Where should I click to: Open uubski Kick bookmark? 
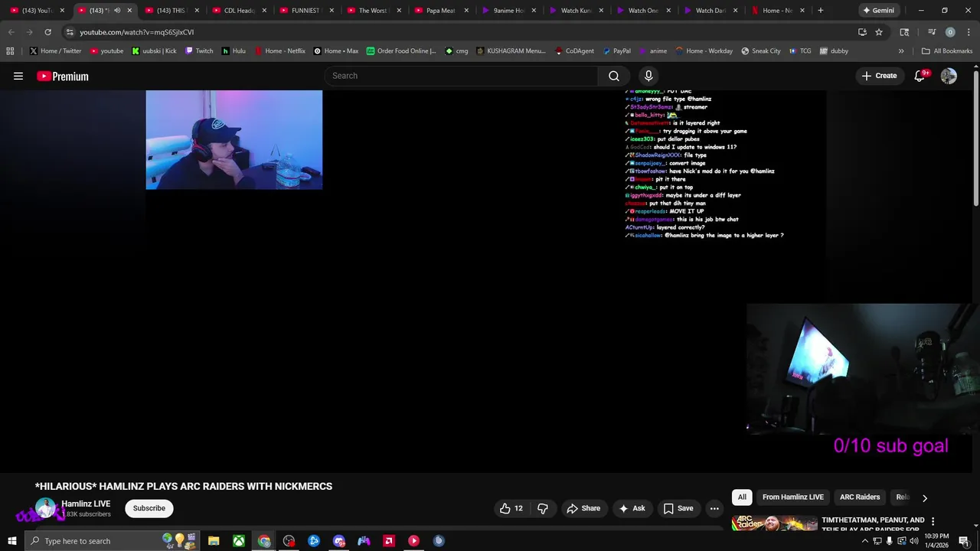coord(154,51)
